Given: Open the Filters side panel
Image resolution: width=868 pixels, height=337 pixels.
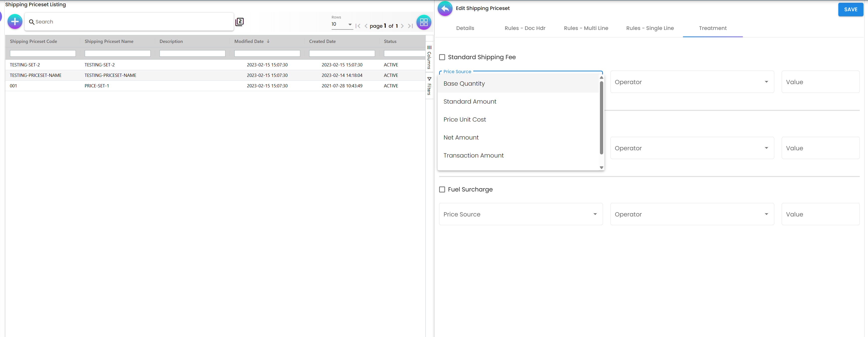Looking at the screenshot, I should 429,86.
